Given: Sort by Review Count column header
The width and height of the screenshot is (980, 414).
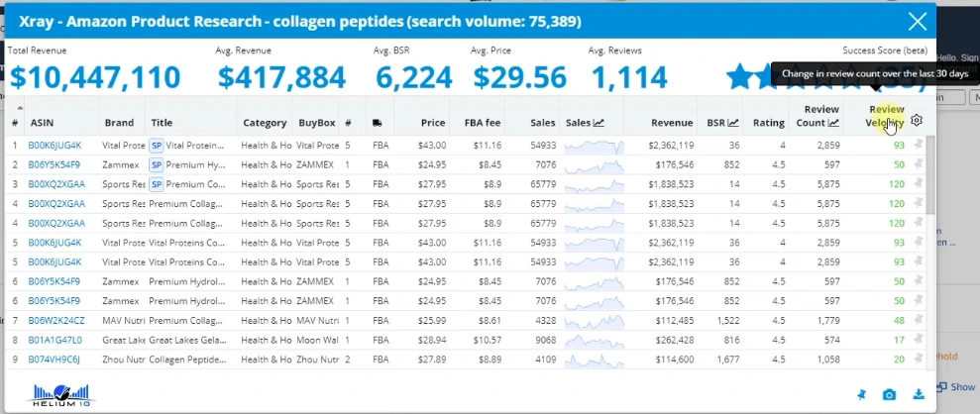Looking at the screenshot, I should tap(817, 116).
